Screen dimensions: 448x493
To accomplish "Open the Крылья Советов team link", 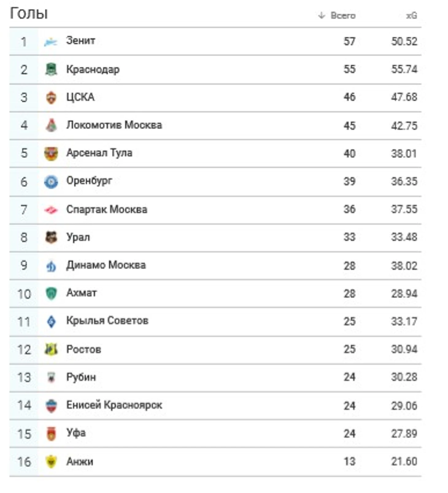I will pos(107,321).
